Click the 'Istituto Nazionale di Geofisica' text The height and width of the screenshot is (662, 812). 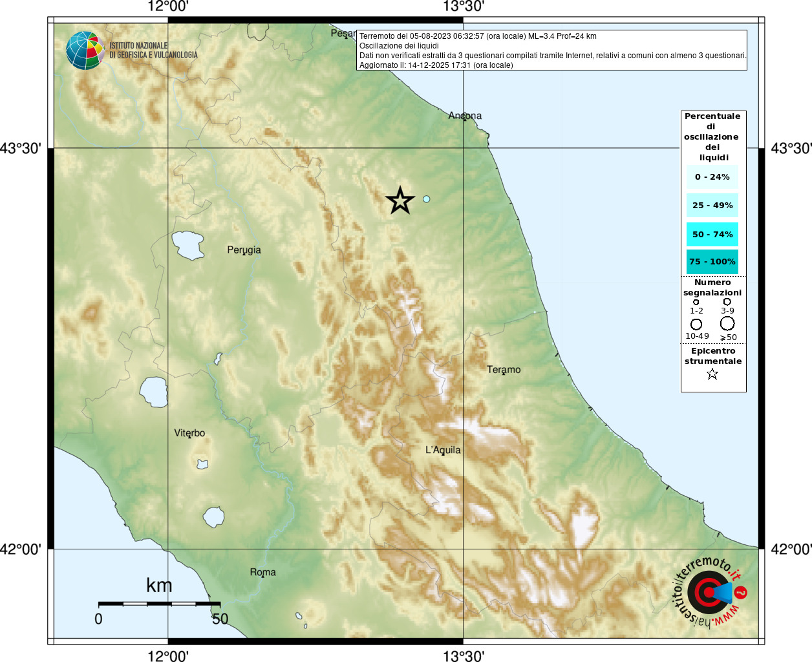tap(154, 50)
